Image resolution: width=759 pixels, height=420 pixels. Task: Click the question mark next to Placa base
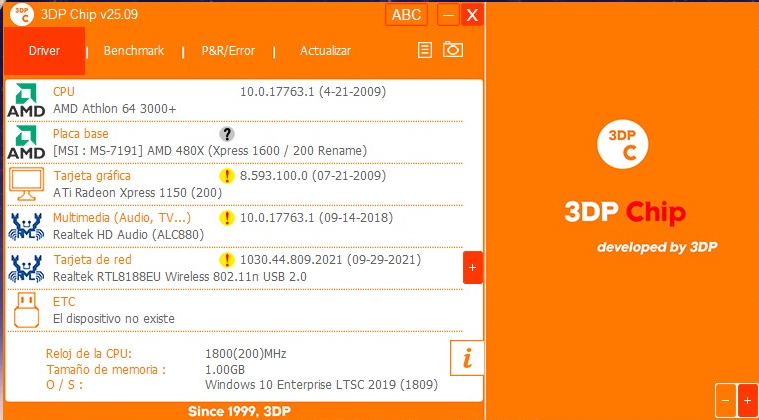pos(227,134)
